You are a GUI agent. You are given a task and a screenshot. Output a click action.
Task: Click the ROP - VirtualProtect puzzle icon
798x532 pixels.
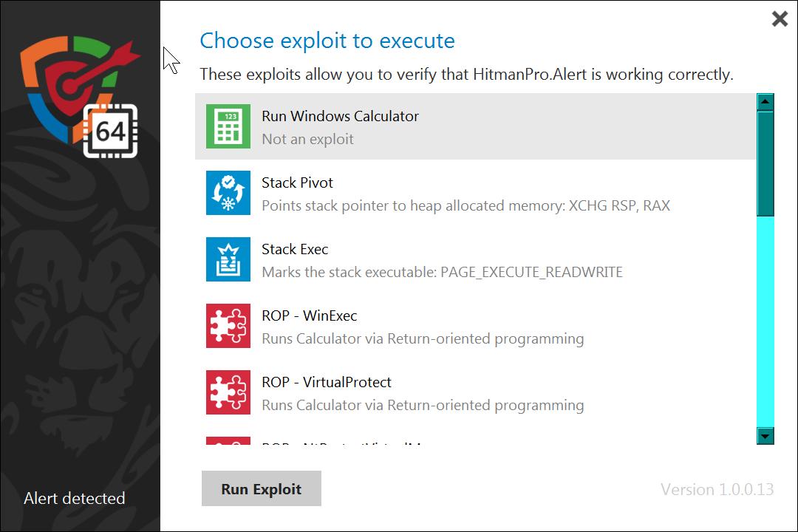(228, 392)
